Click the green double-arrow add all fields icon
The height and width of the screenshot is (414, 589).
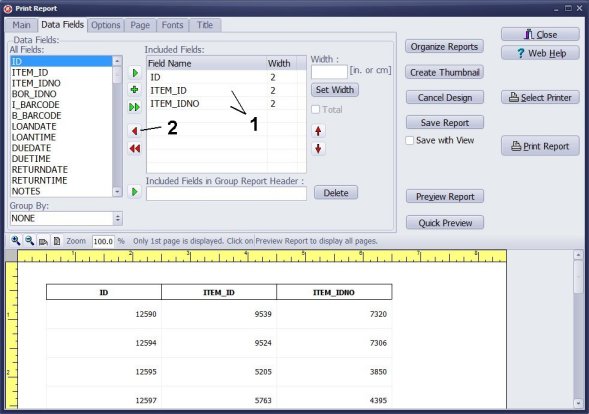click(x=134, y=107)
